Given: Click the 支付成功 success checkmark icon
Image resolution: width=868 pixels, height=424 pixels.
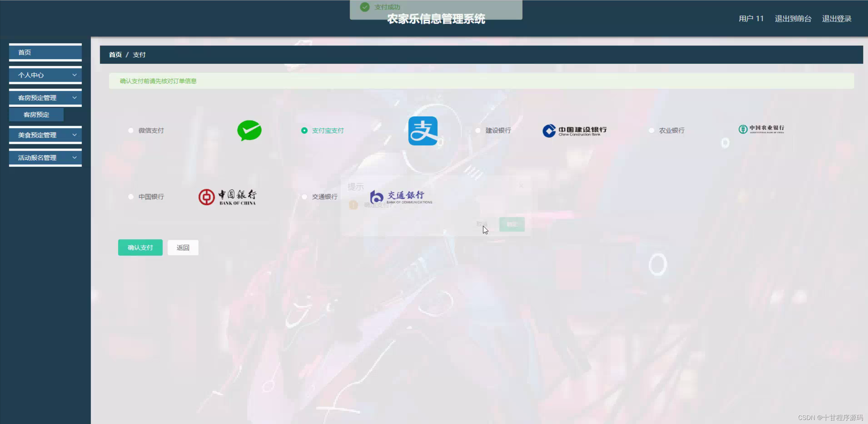Looking at the screenshot, I should [x=365, y=7].
